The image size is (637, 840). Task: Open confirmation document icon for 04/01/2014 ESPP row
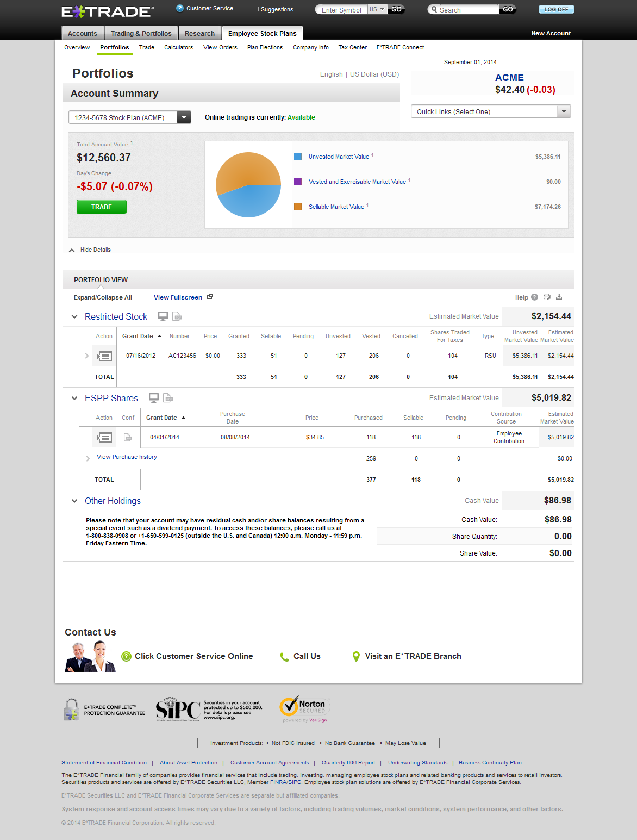click(128, 437)
